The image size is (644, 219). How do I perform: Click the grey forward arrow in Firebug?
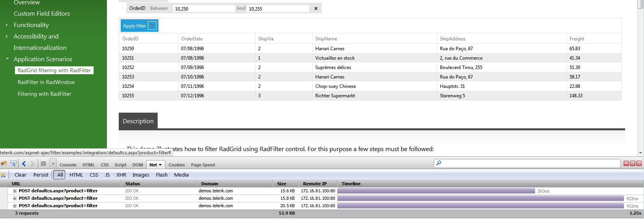(x=33, y=164)
